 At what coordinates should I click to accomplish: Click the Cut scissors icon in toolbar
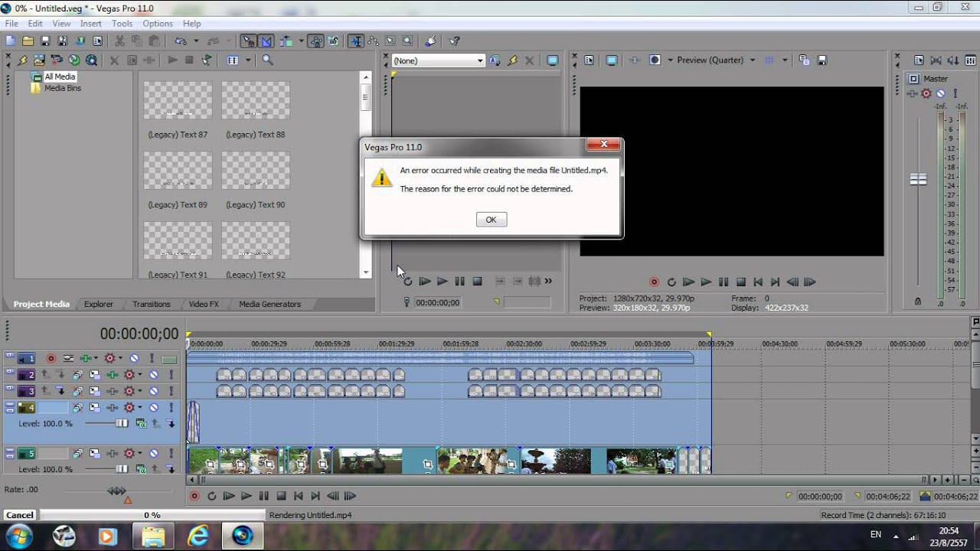pos(119,41)
